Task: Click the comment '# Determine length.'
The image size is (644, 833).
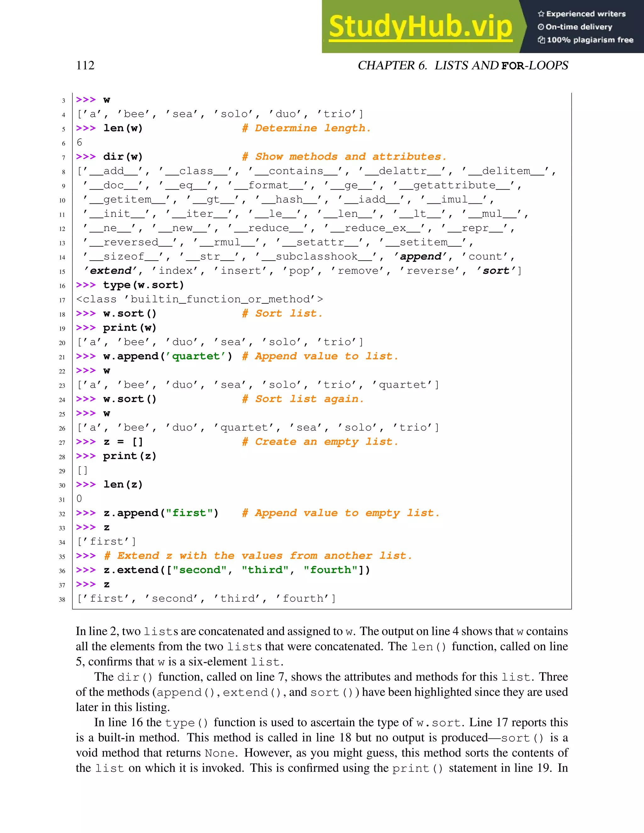Action: [306, 128]
